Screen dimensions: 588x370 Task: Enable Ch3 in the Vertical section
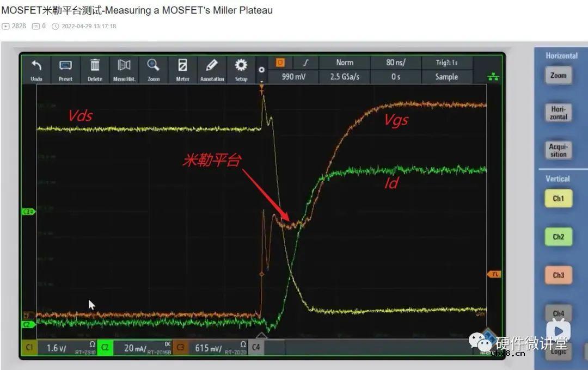click(x=558, y=275)
